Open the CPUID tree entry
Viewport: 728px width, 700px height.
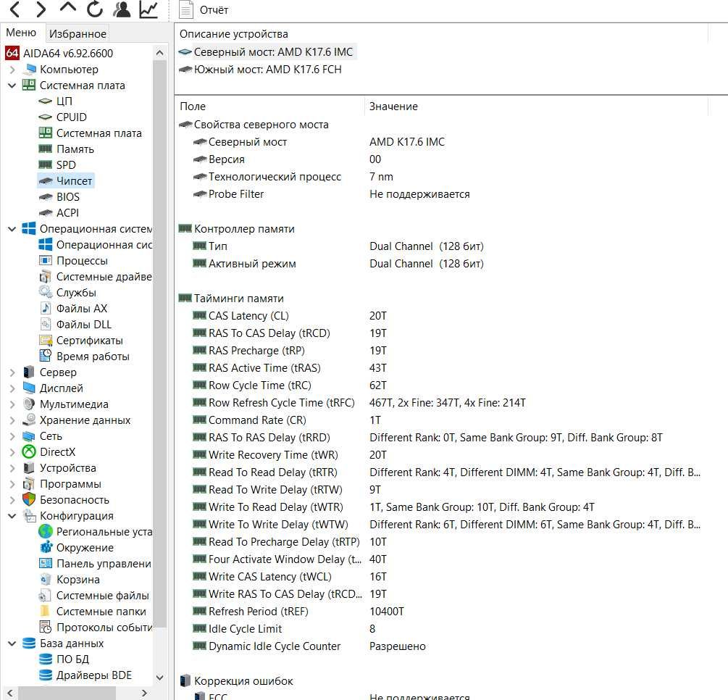pos(71,117)
